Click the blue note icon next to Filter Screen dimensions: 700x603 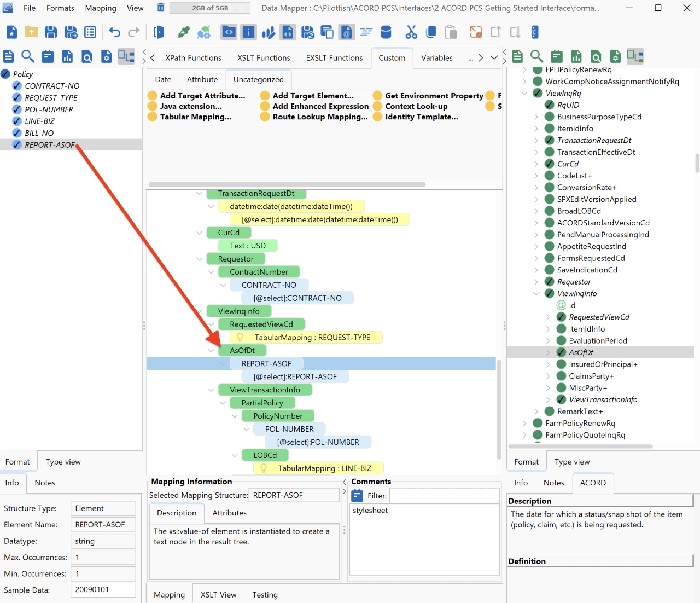357,496
